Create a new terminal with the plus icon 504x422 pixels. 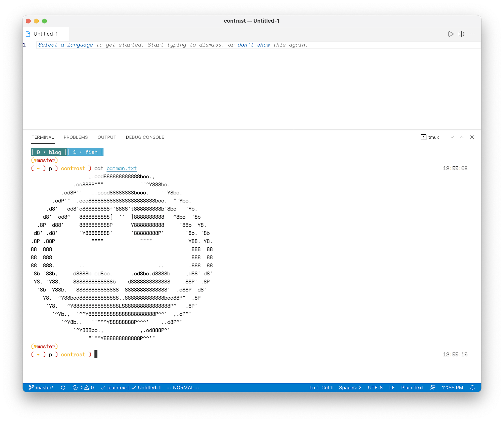pyautogui.click(x=446, y=137)
